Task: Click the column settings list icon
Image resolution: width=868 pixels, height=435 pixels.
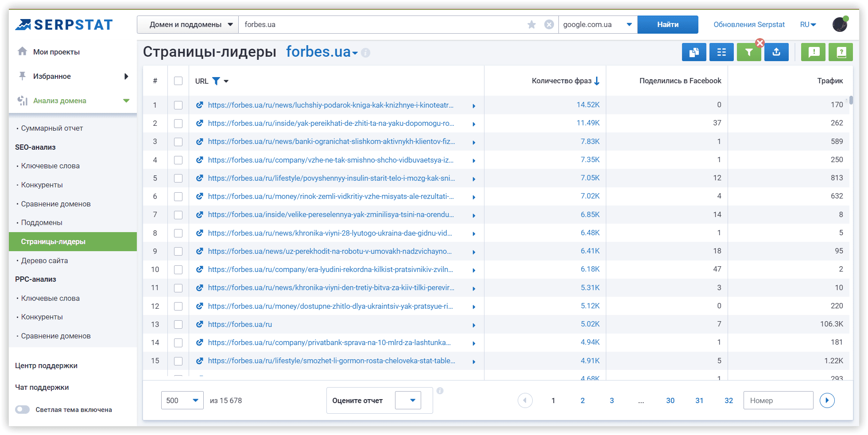Action: click(x=721, y=52)
